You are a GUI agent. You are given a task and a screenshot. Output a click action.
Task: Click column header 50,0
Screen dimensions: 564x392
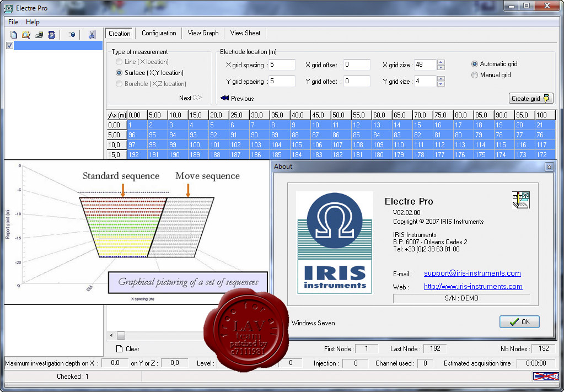341,115
